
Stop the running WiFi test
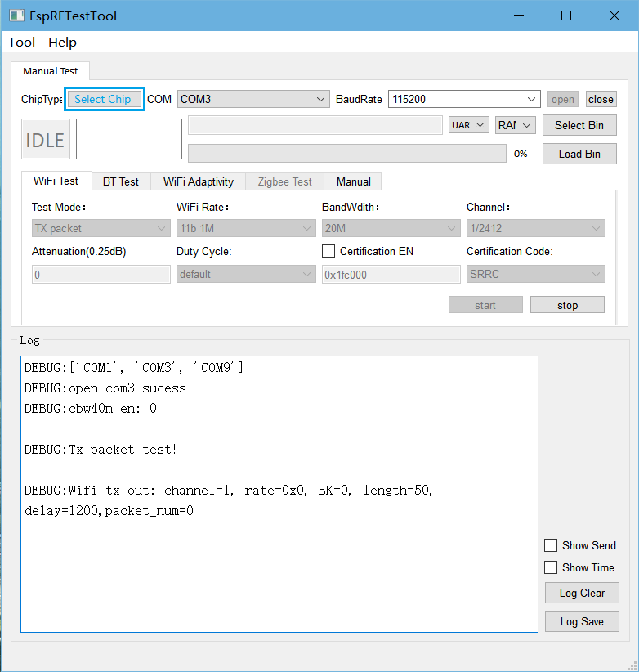(567, 305)
